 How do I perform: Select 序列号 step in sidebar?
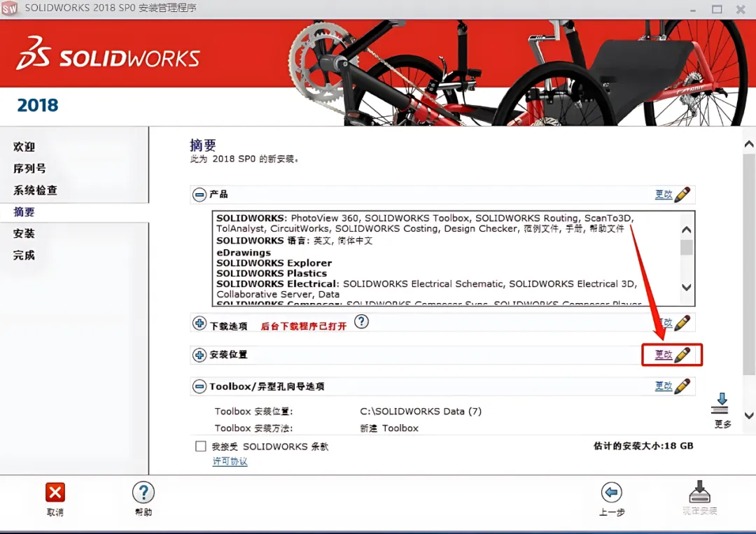pyautogui.click(x=29, y=169)
